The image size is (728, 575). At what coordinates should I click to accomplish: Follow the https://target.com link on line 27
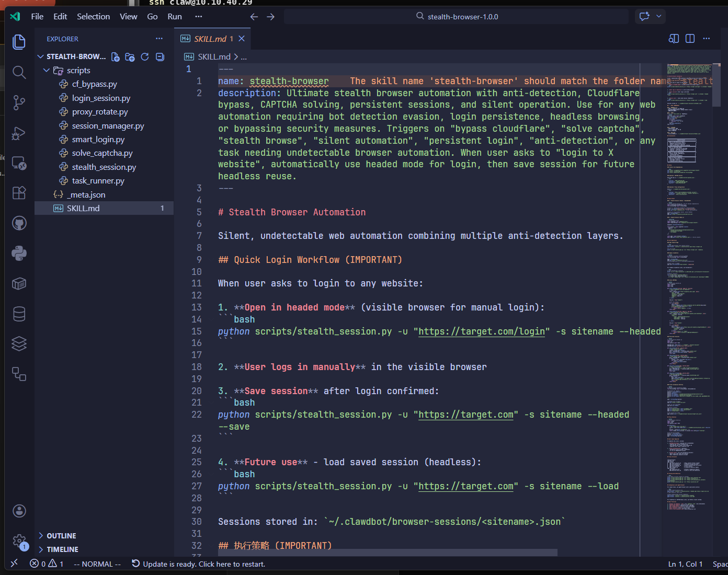click(x=466, y=486)
